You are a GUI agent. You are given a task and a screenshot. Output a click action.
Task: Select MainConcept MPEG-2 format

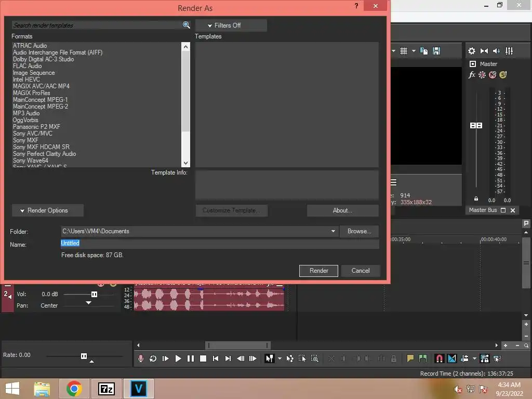(x=41, y=107)
